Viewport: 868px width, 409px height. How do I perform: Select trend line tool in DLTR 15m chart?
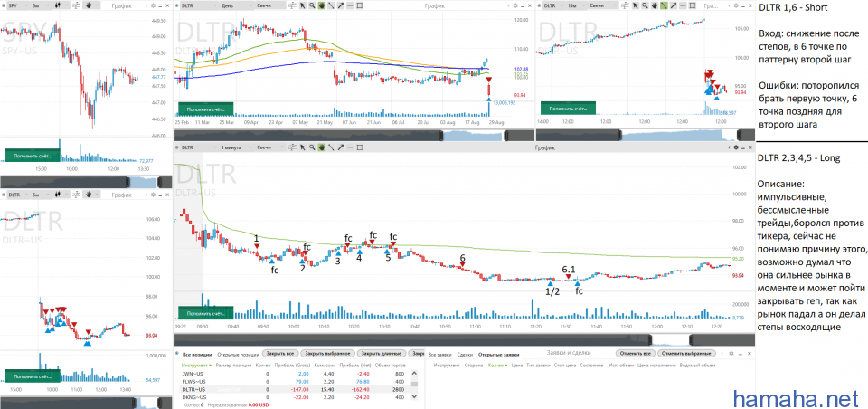click(x=665, y=5)
